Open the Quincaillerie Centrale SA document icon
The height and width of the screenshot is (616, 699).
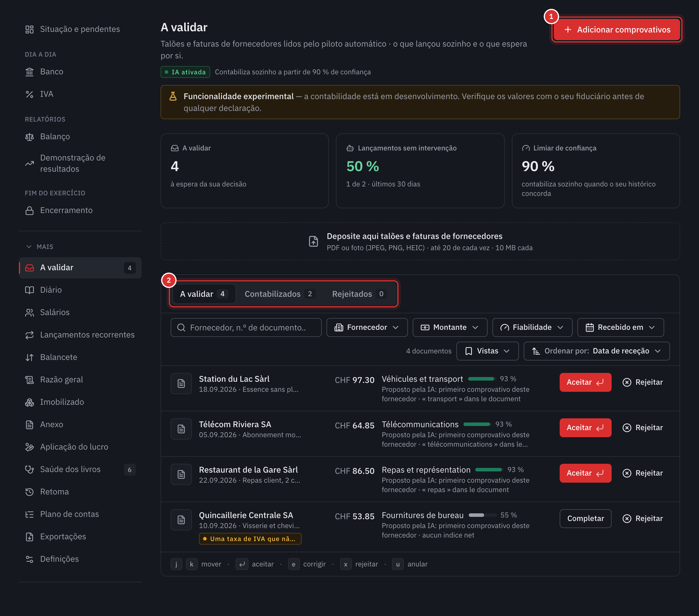click(x=181, y=520)
